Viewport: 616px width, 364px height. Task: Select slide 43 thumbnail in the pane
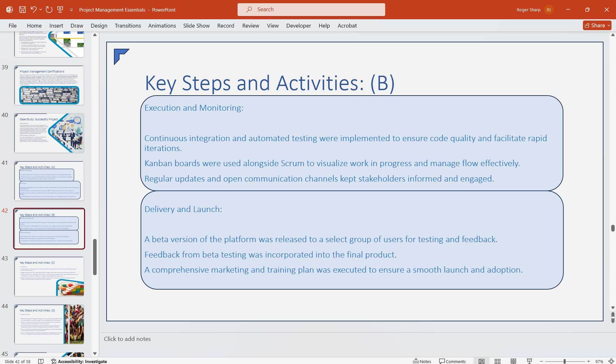[x=49, y=276]
